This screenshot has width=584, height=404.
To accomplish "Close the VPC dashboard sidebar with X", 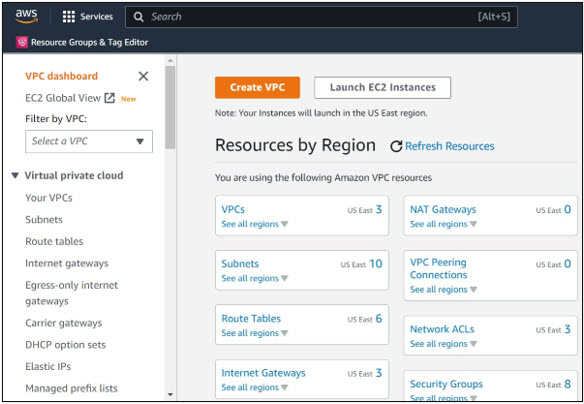I will [143, 76].
